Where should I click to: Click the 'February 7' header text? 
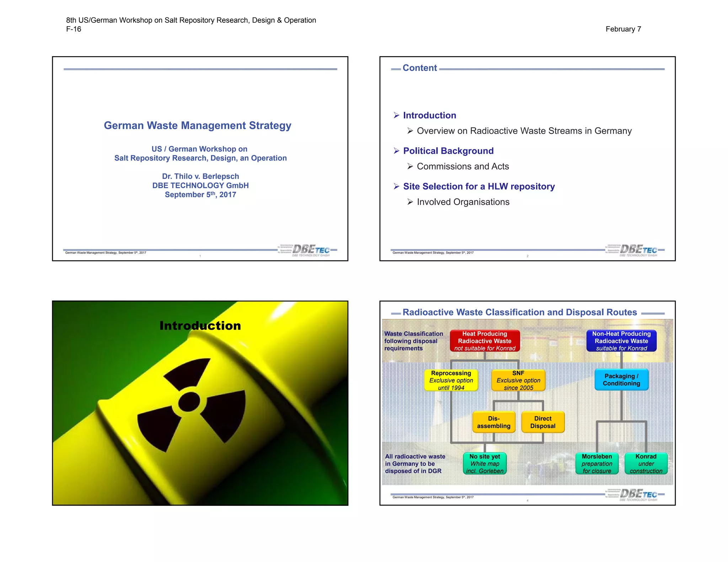point(623,29)
